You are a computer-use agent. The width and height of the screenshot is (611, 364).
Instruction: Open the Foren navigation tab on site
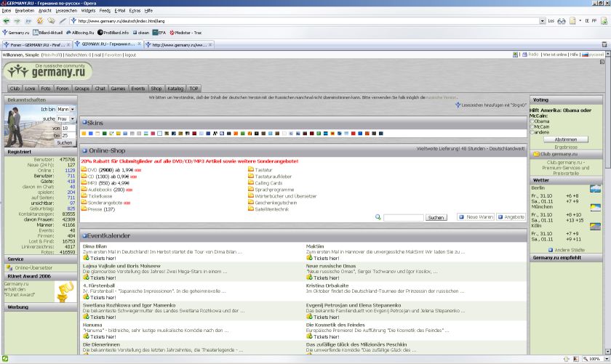click(x=63, y=89)
